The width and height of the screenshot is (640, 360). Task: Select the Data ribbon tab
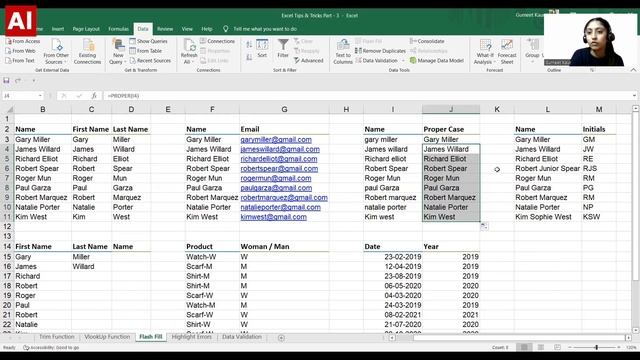tap(143, 29)
